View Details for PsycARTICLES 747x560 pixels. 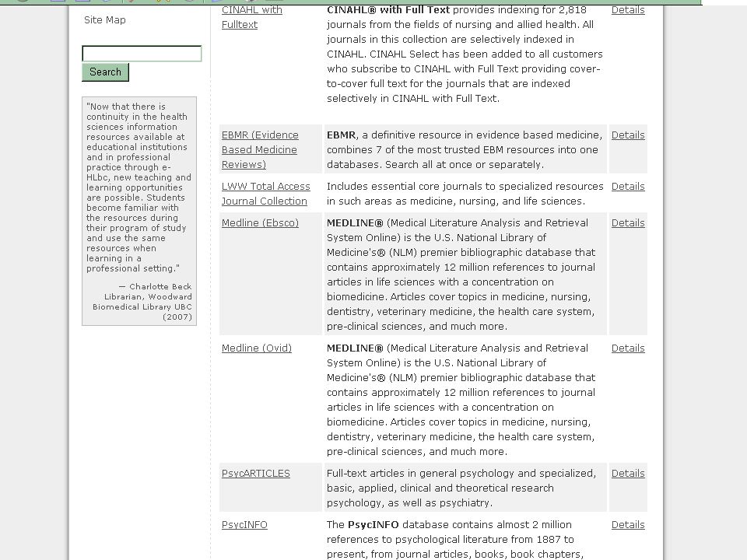[x=628, y=474]
